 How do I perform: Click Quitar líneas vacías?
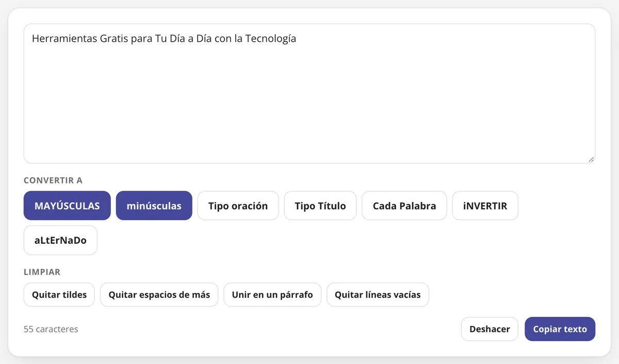coord(378,295)
